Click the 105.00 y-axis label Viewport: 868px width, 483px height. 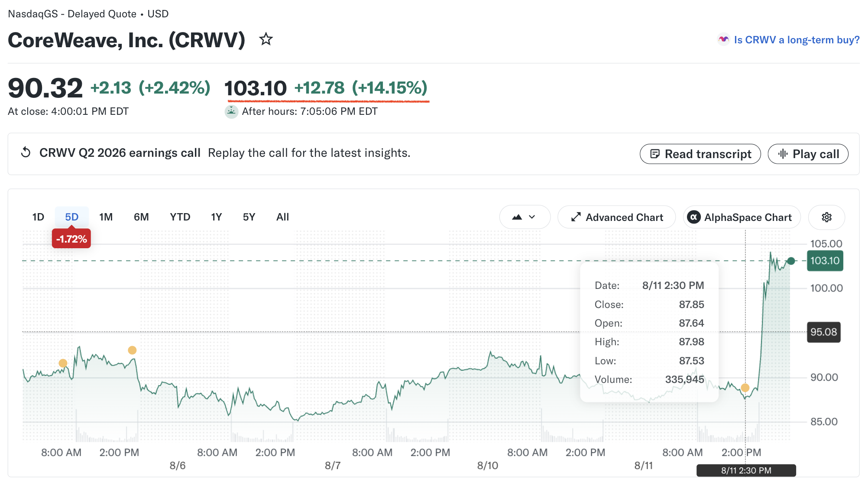click(826, 243)
